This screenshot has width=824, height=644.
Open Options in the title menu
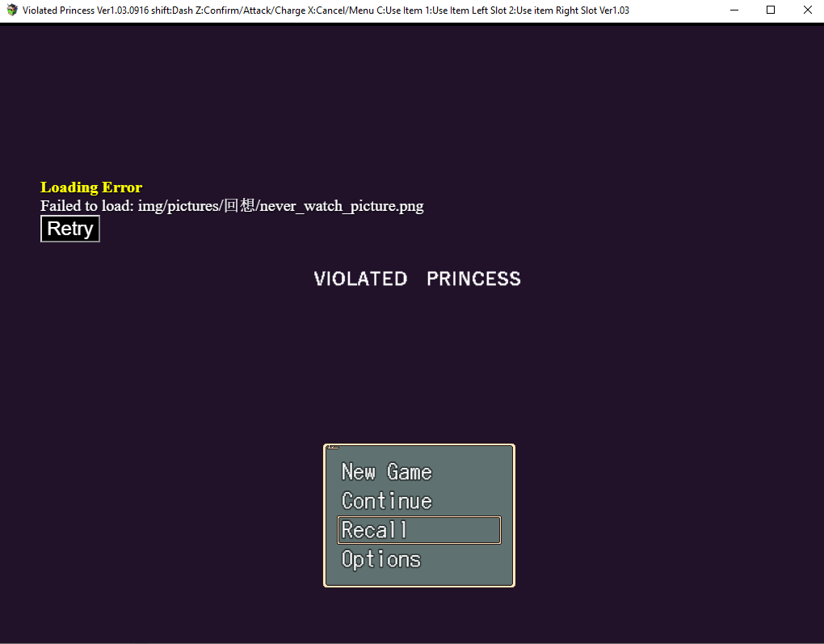[418, 559]
